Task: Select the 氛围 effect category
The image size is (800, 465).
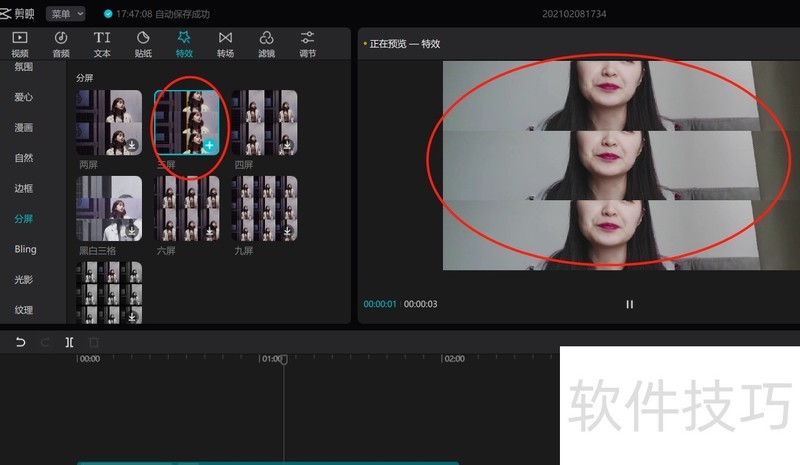Action: pyautogui.click(x=23, y=67)
